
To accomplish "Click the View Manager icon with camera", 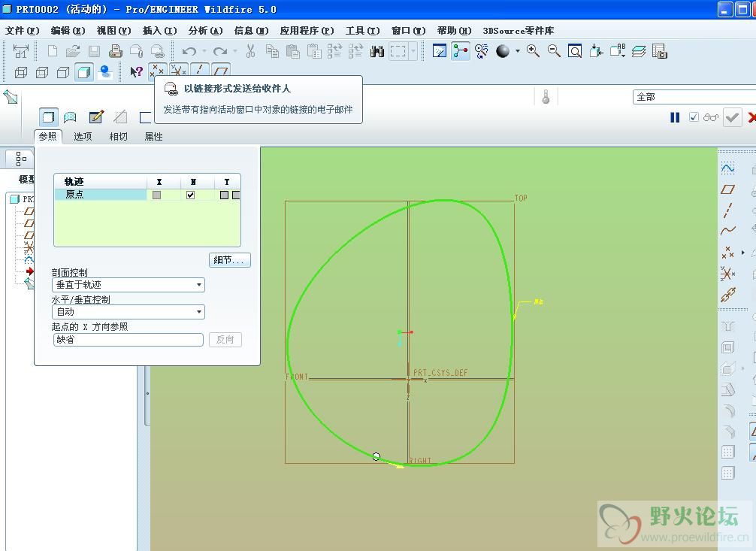I will [660, 50].
